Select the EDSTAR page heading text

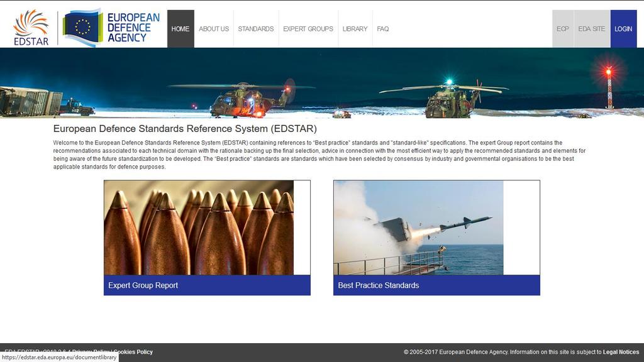[185, 128]
